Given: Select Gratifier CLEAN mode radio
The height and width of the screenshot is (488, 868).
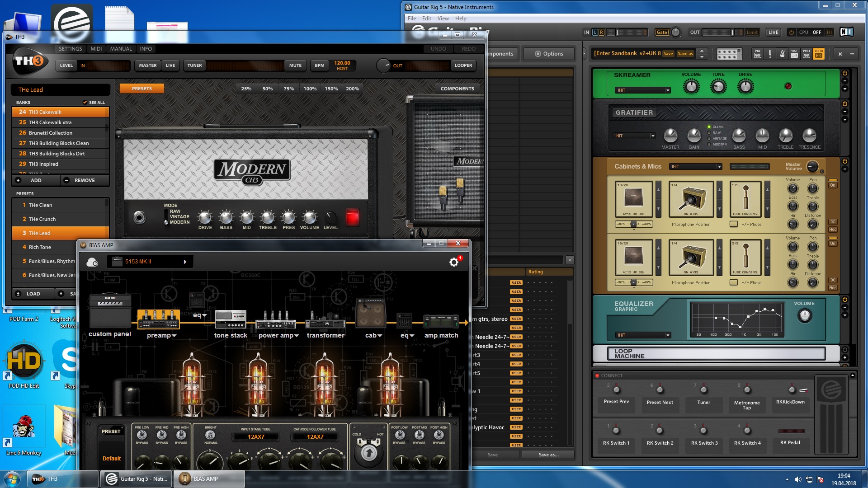Looking at the screenshot, I should 709,127.
